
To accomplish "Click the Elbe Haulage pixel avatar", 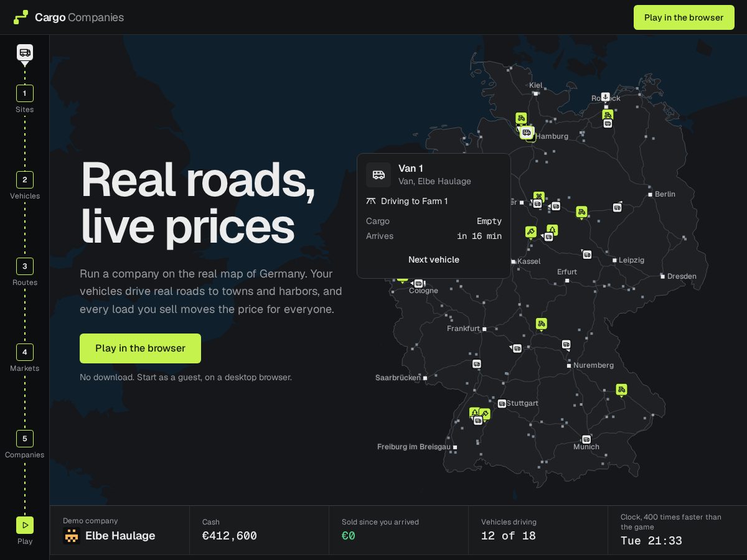I will [x=72, y=536].
